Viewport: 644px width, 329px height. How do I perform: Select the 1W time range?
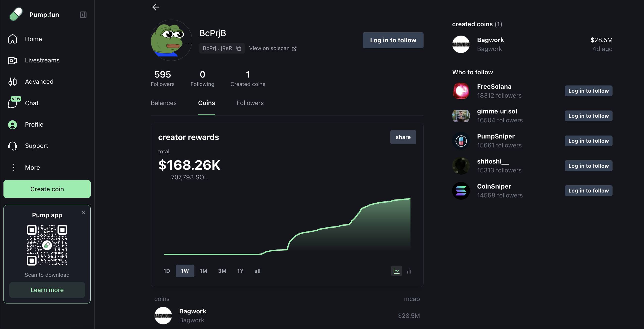coord(185,271)
